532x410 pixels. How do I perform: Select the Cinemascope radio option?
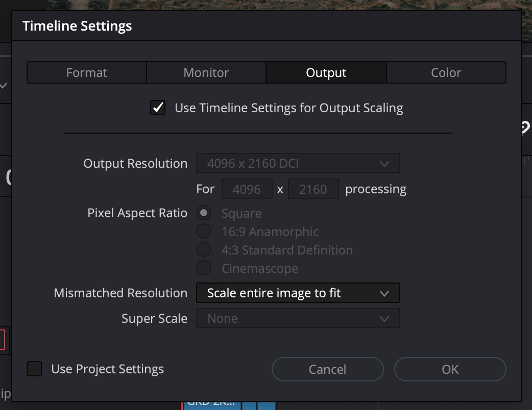coord(204,268)
